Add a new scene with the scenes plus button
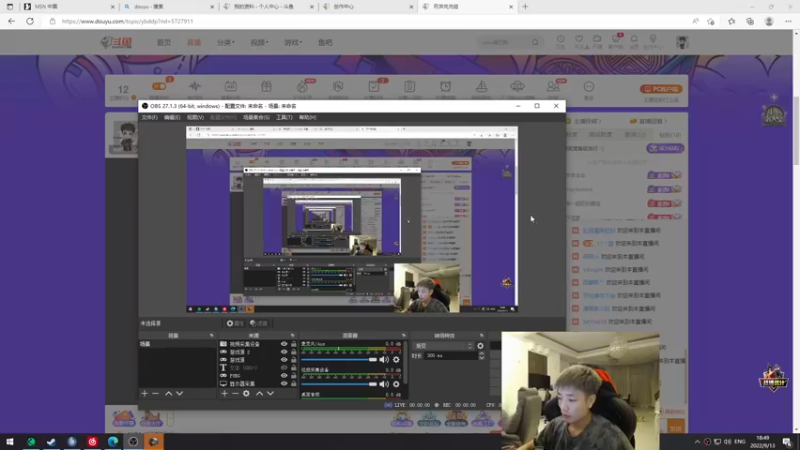 tap(144, 393)
